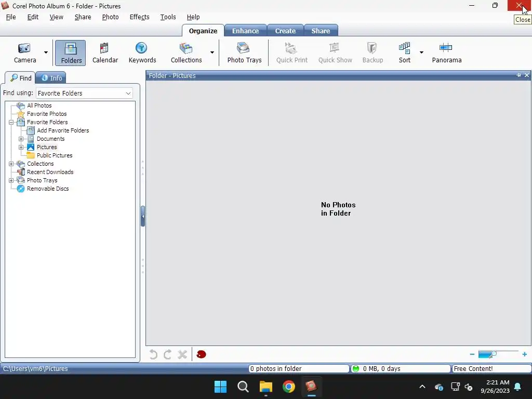Open Photo Trays from the toolbar
This screenshot has width=532, height=399.
pyautogui.click(x=244, y=52)
